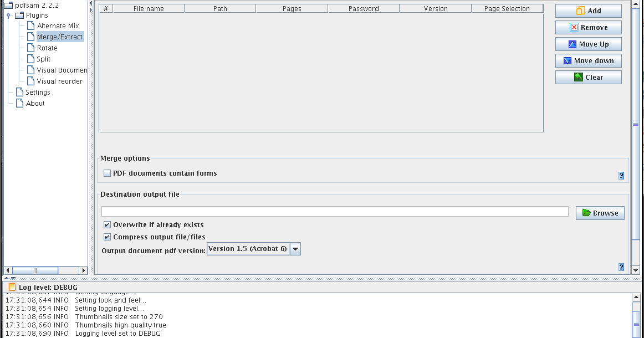Toggle Overwrite if already exists checkbox
The height and width of the screenshot is (338, 644).
click(107, 224)
